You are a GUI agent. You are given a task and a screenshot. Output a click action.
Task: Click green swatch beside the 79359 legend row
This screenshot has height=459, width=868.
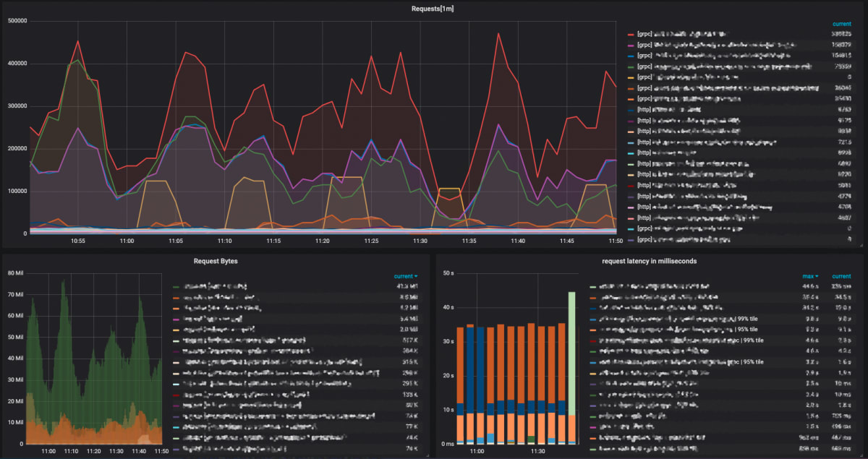[x=631, y=66]
